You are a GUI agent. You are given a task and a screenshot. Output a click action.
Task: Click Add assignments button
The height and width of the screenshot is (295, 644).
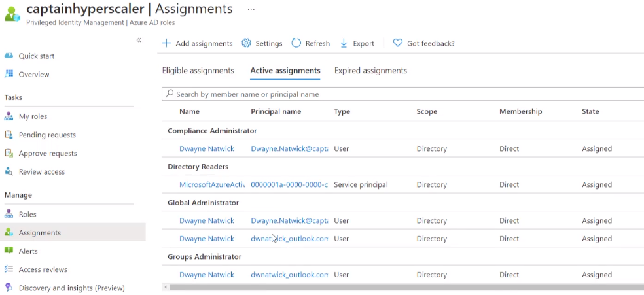197,43
